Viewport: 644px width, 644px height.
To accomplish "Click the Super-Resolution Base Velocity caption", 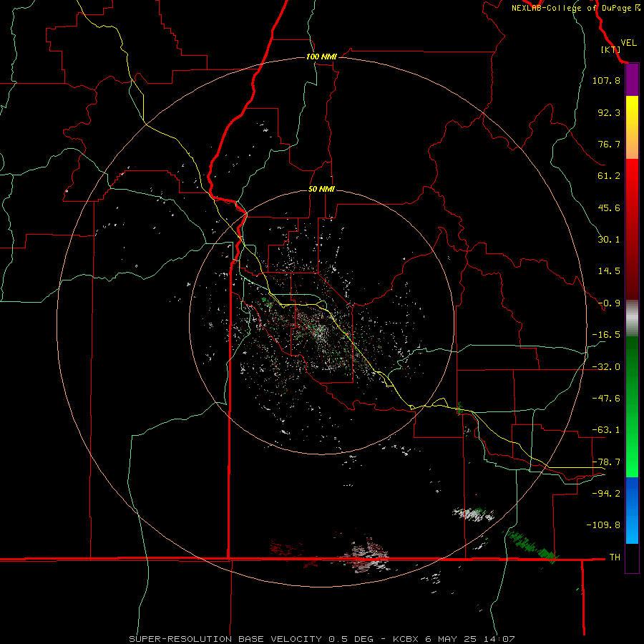I will tap(321, 639).
